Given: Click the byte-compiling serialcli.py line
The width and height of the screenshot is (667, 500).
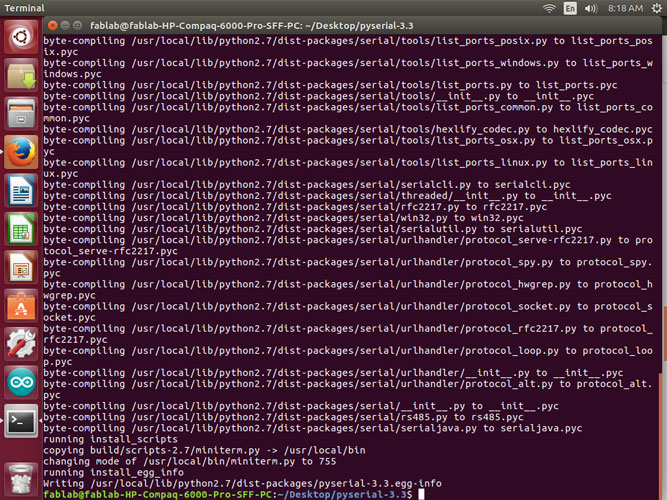Looking at the screenshot, I should pyautogui.click(x=307, y=185).
